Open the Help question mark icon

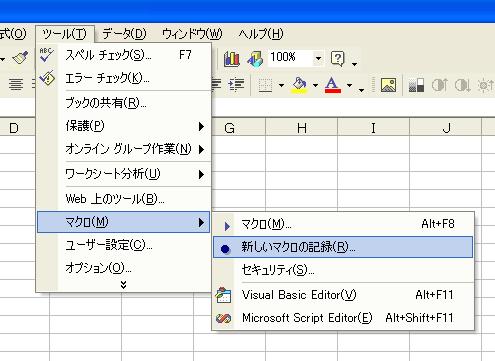click(337, 59)
